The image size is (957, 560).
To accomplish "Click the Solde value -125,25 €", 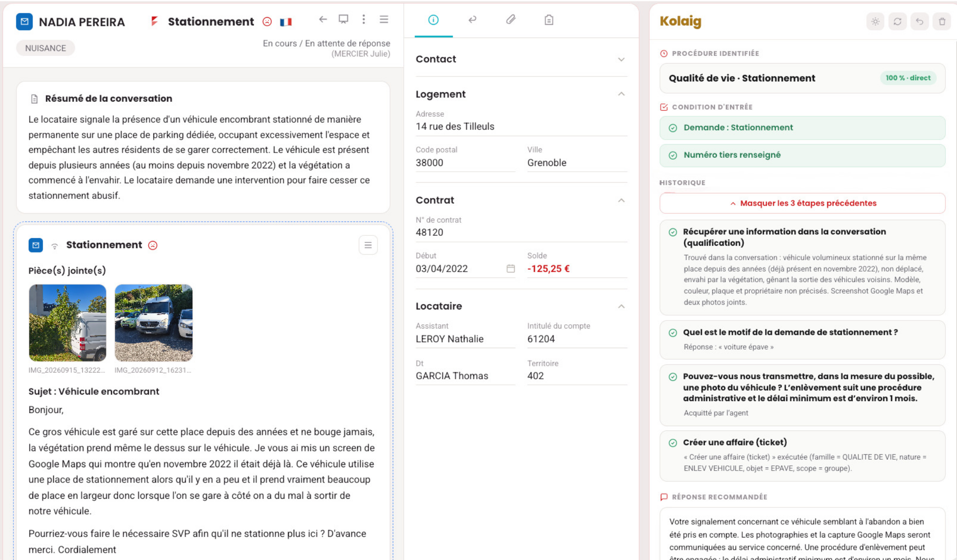I will [x=548, y=269].
